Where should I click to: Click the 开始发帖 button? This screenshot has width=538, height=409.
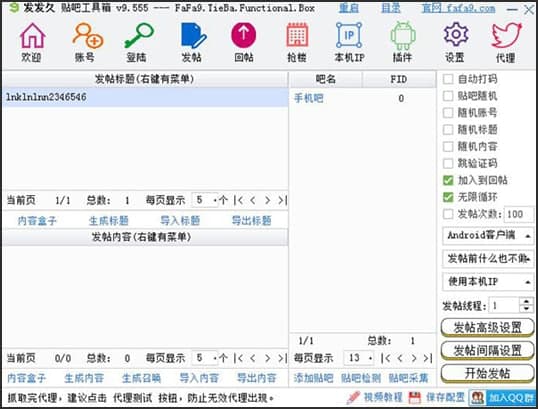[x=488, y=374]
